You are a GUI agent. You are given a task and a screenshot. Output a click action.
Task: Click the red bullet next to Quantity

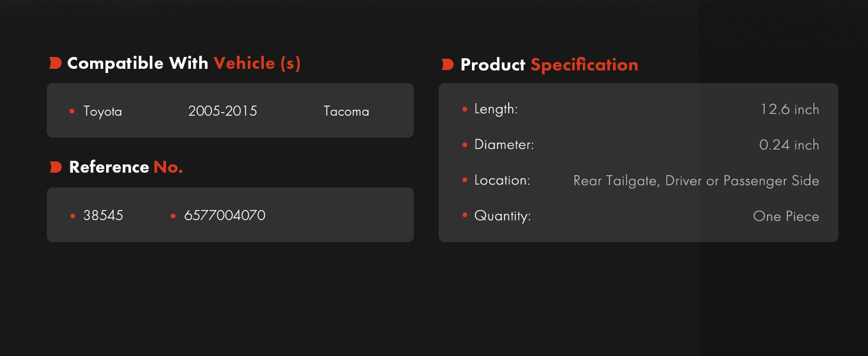[465, 215]
